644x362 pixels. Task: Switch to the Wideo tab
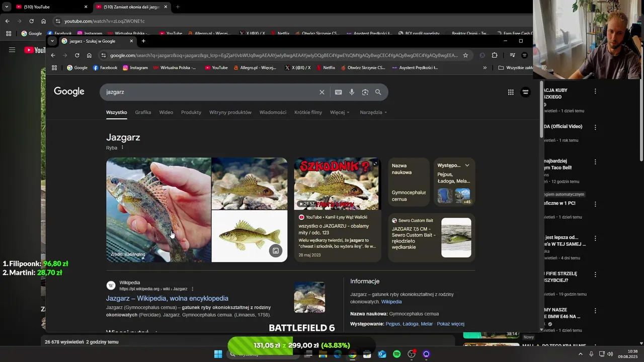click(166, 112)
